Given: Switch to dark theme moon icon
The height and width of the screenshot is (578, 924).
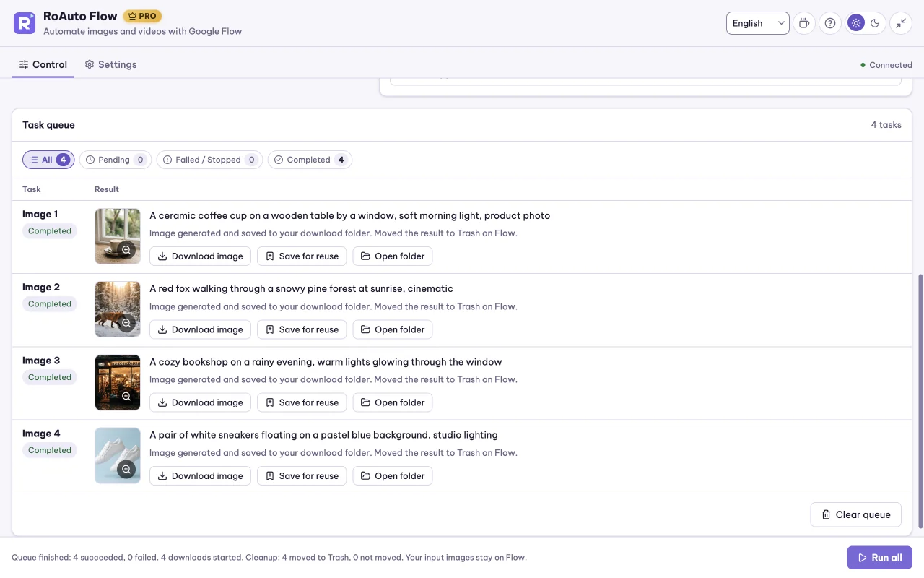Looking at the screenshot, I should click(x=875, y=23).
